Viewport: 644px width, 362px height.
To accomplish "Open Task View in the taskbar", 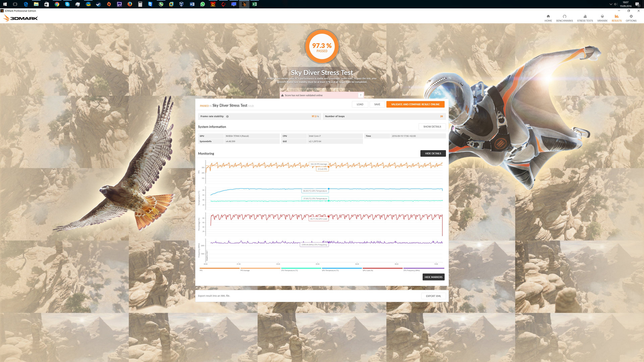I will point(15,4).
